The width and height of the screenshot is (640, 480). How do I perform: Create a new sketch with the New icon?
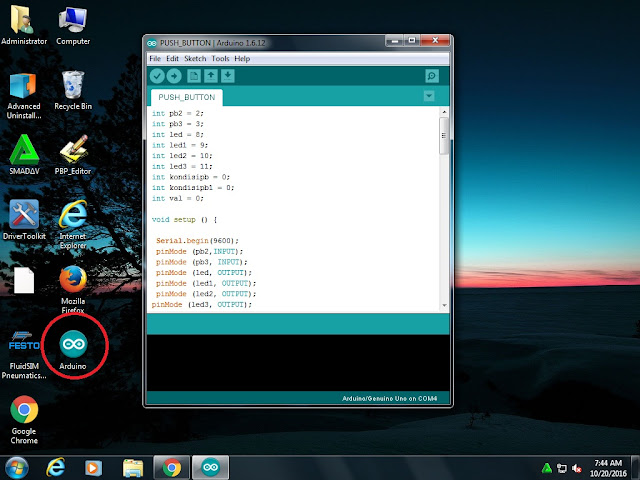coord(194,76)
